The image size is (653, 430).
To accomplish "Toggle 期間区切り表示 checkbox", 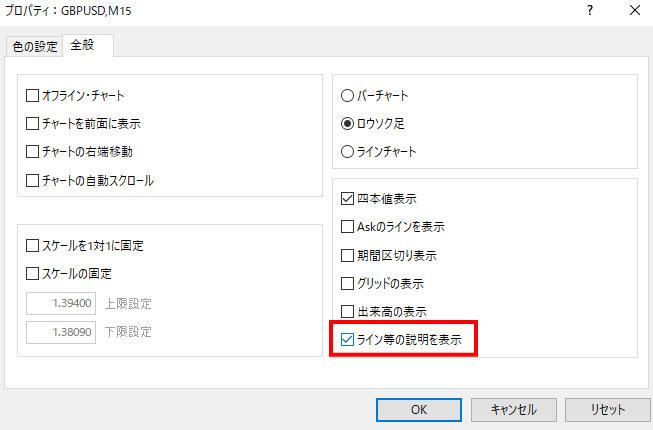I will pos(348,255).
